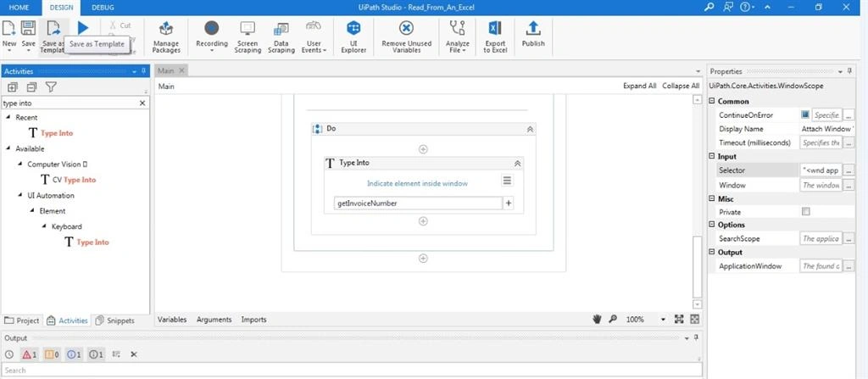The width and height of the screenshot is (868, 379).
Task: Collapse the Available group in Activities tree
Action: coord(8,148)
